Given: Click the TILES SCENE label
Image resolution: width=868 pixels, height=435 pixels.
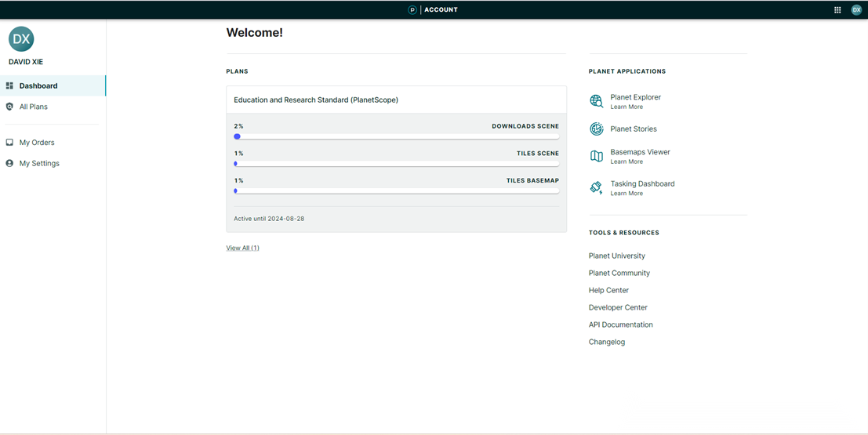Looking at the screenshot, I should 538,154.
